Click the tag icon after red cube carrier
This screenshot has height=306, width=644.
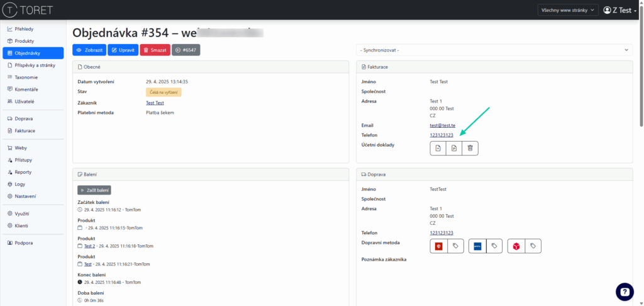[533, 246]
